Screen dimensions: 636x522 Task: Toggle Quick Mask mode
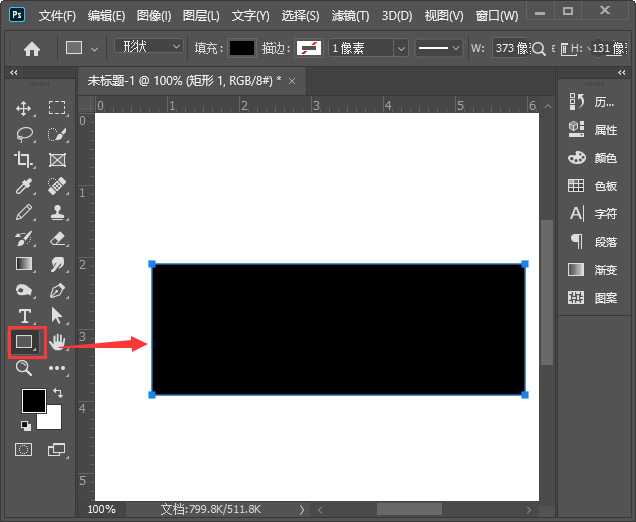coord(24,450)
